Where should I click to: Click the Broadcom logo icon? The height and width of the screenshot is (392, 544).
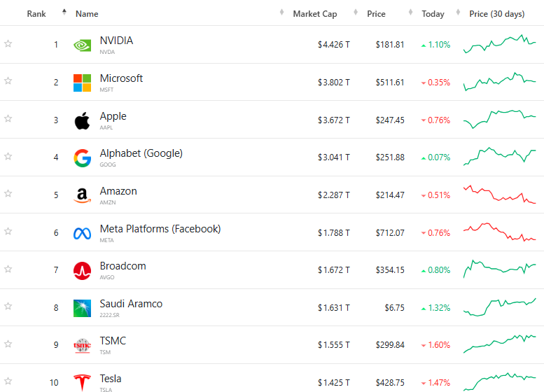pyautogui.click(x=82, y=270)
